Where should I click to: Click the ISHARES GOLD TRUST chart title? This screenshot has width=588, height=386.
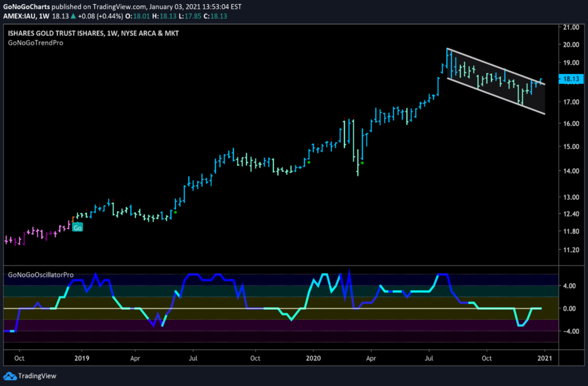coord(94,33)
